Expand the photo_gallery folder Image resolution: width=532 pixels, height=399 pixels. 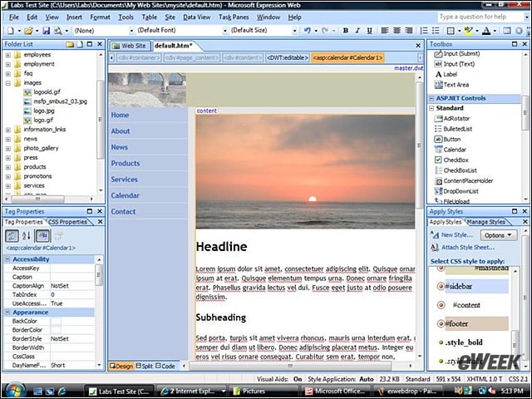pos(8,148)
